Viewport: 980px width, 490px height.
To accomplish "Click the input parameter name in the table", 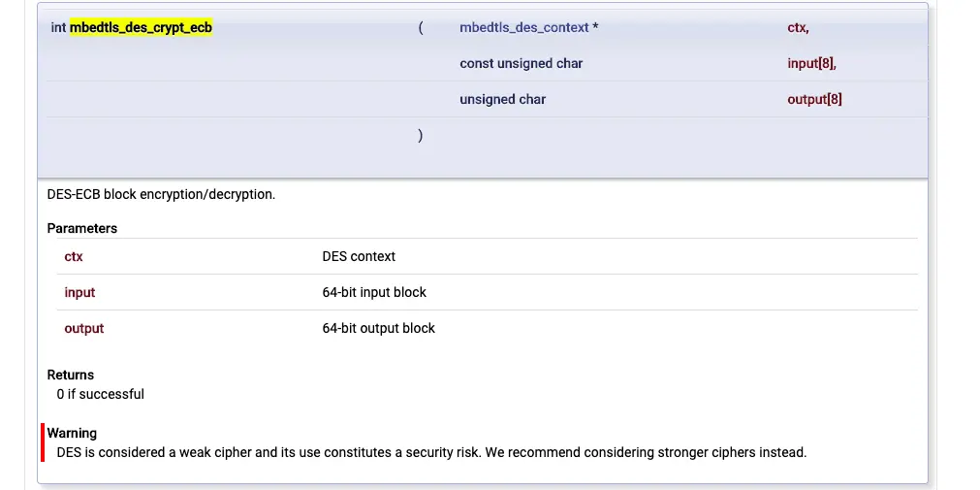I will pyautogui.click(x=79, y=292).
